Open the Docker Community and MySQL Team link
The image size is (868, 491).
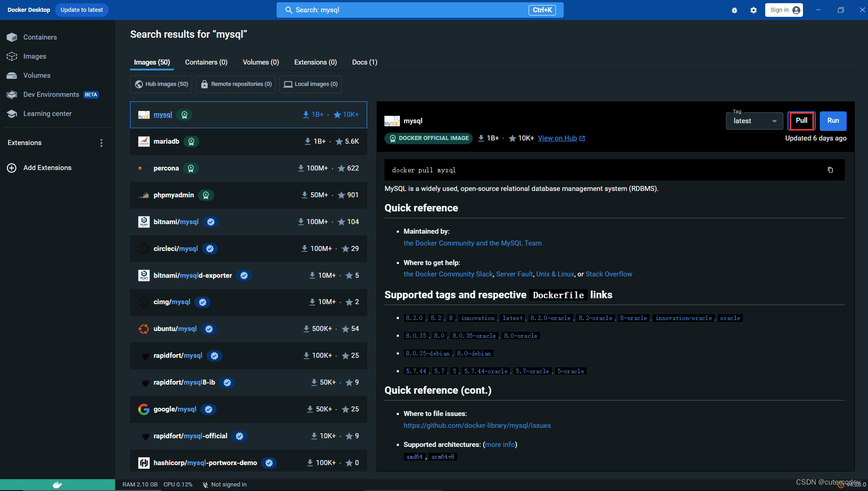click(x=473, y=243)
